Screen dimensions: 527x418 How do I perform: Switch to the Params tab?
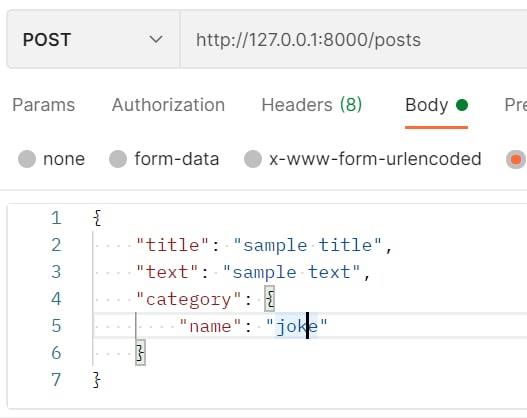pos(44,105)
